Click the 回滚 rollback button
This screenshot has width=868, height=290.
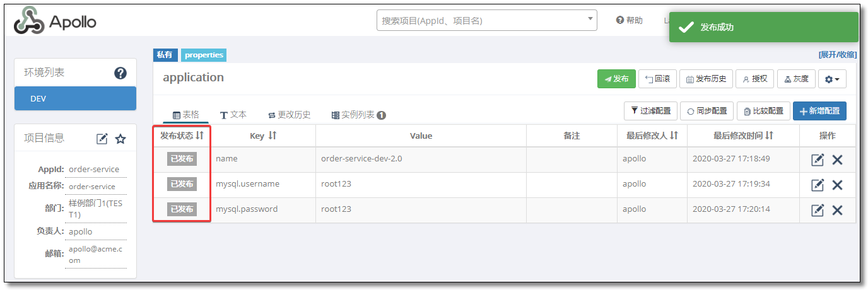[657, 79]
